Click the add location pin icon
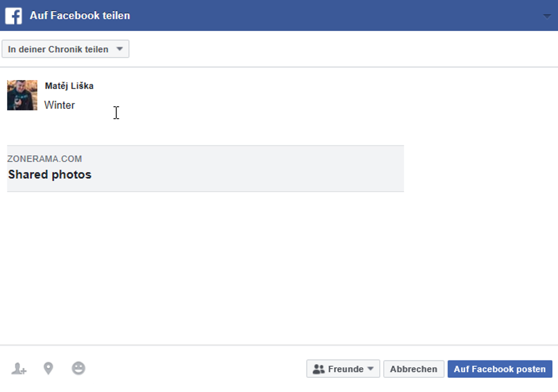This screenshot has width=558, height=392. pyautogui.click(x=48, y=369)
